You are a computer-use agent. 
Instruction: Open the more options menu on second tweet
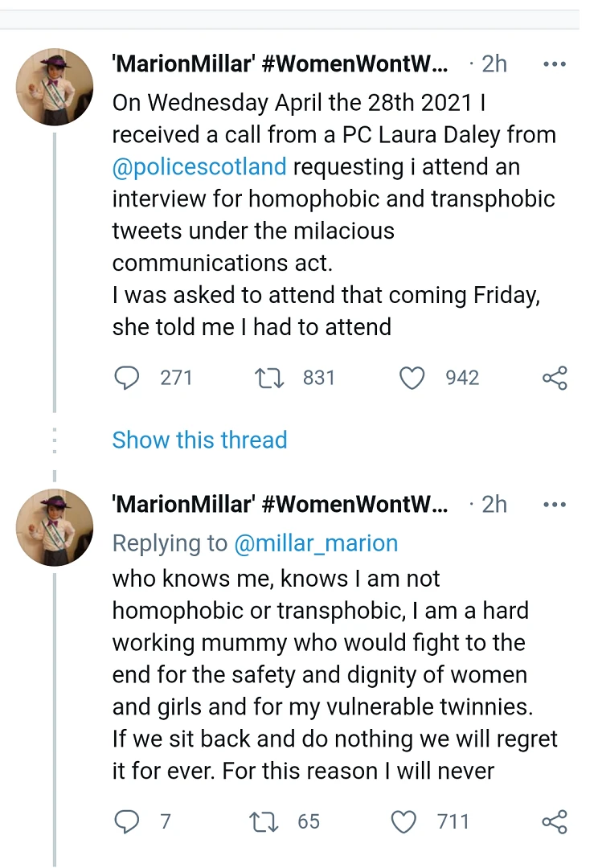[x=555, y=505]
